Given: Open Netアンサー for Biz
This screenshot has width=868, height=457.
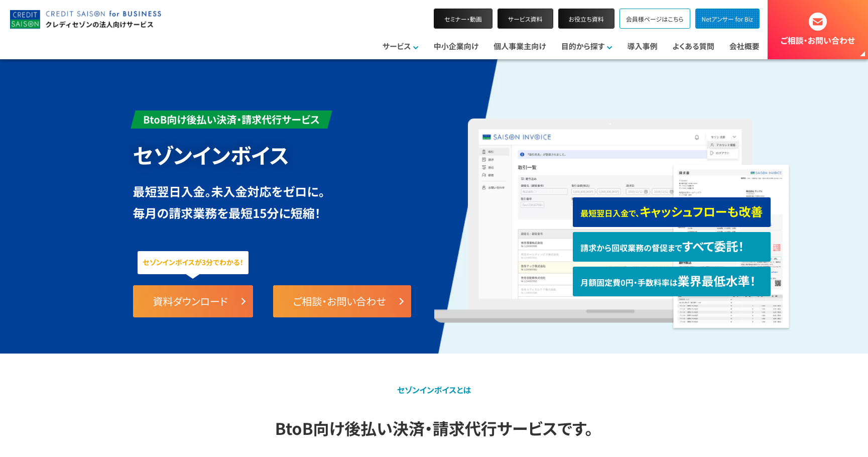Looking at the screenshot, I should (x=727, y=19).
